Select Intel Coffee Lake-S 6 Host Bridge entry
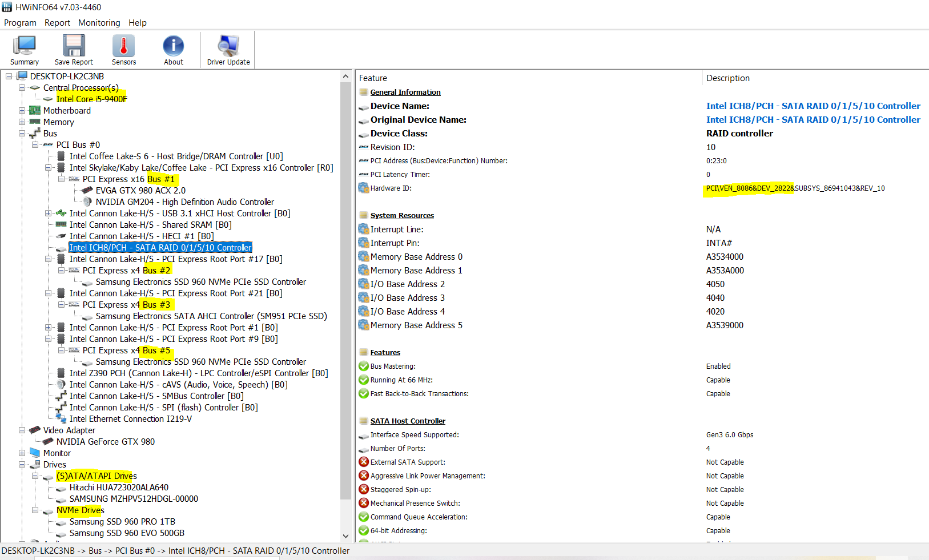The width and height of the screenshot is (929, 560). tap(176, 156)
